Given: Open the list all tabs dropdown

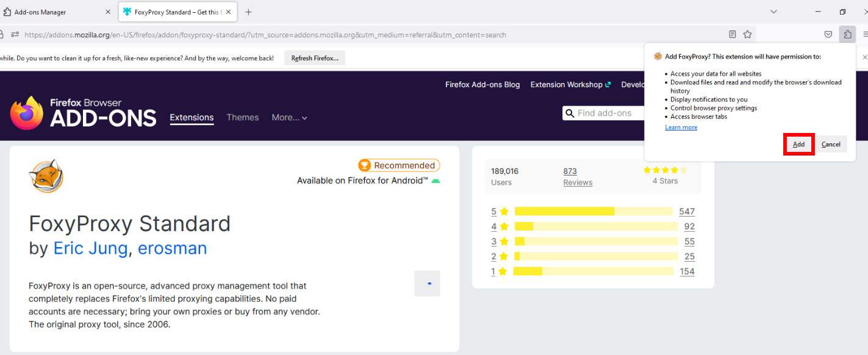Looking at the screenshot, I should (773, 12).
